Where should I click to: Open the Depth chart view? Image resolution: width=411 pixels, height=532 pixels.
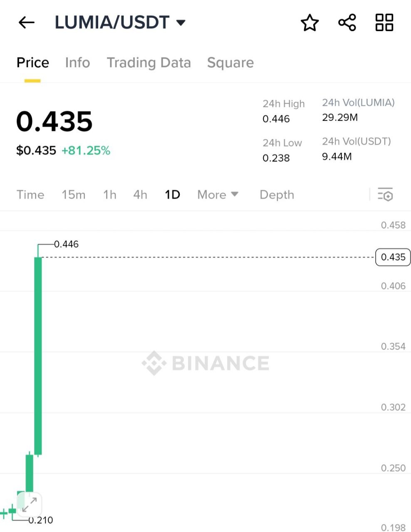click(277, 195)
